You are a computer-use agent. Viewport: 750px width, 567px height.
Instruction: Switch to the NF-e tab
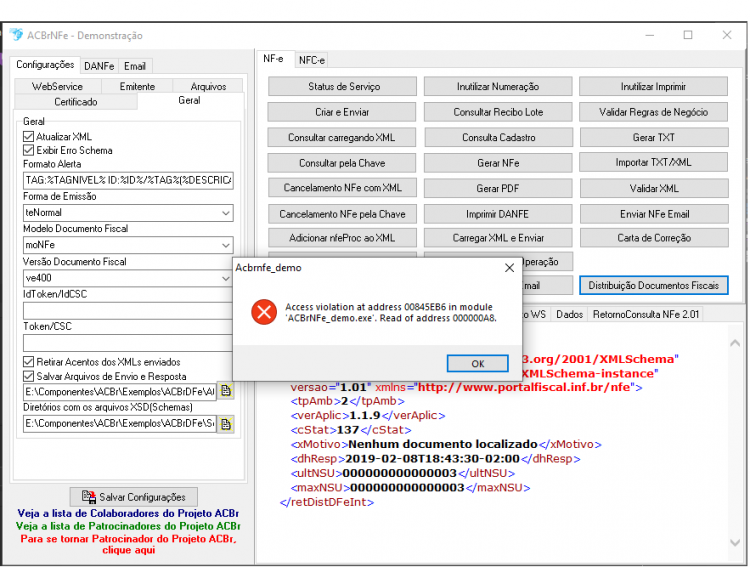pyautogui.click(x=273, y=59)
